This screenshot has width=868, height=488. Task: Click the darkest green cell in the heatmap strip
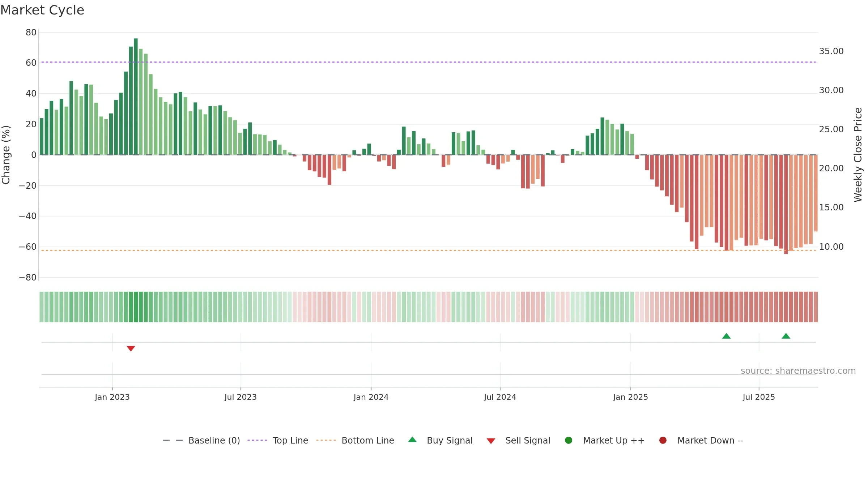click(x=136, y=307)
